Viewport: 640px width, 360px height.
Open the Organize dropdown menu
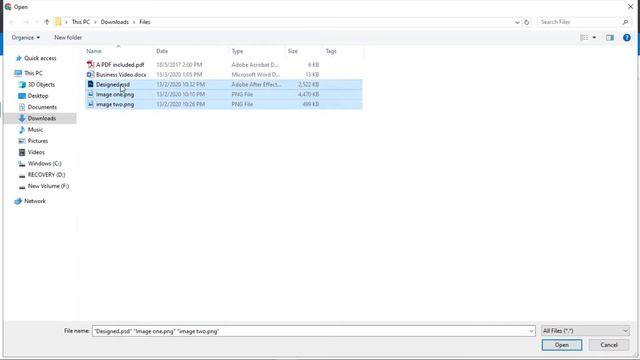click(26, 38)
